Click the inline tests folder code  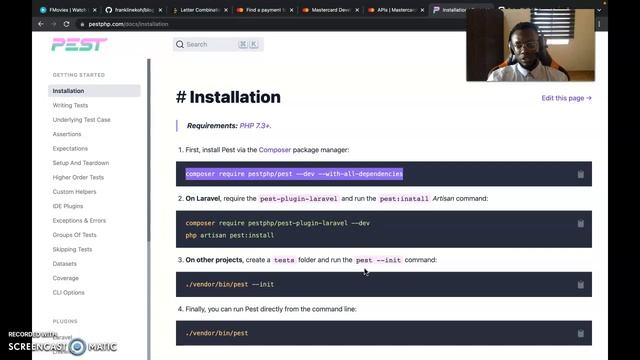point(284,260)
